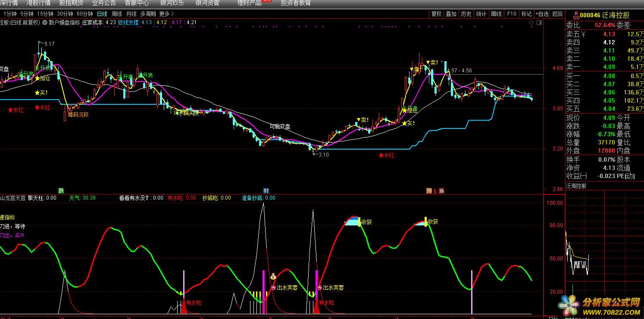Click the 财 marker at main chart bottom
The width and height of the screenshot is (644, 319).
[266, 190]
